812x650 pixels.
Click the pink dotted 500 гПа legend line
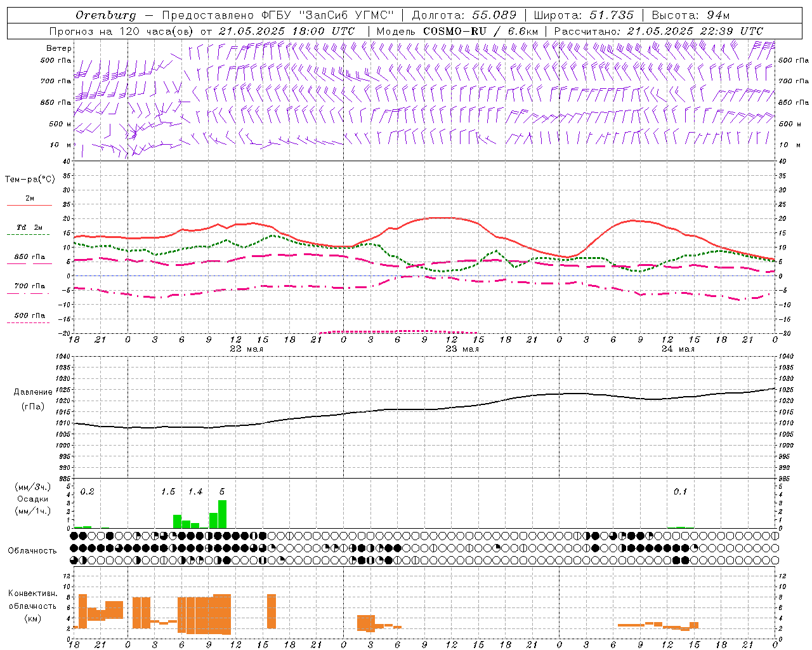(28, 322)
